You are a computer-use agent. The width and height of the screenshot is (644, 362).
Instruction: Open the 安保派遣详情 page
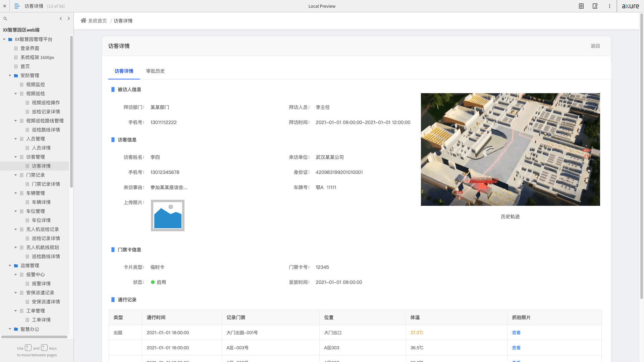coord(46,302)
